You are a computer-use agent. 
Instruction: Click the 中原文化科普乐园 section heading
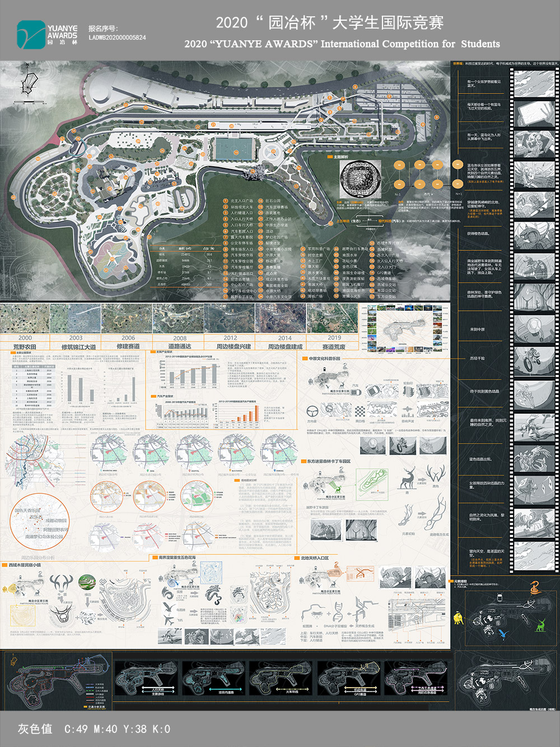point(324,358)
